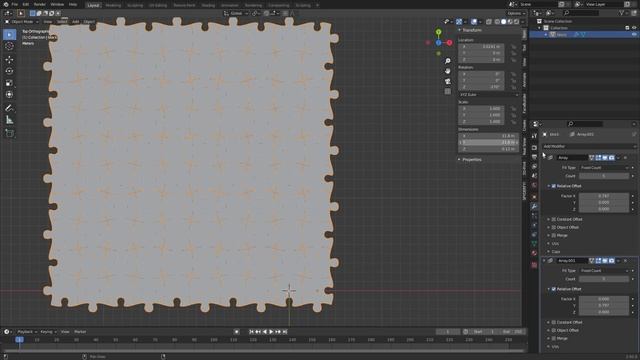Adjust Factor Y field of Array.001 modifier
This screenshot has width=640, height=360.
604,305
